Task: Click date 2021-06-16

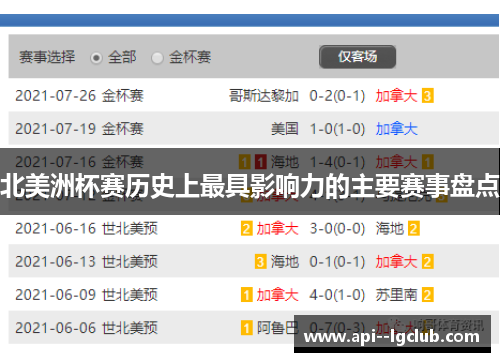Action: 56,228
